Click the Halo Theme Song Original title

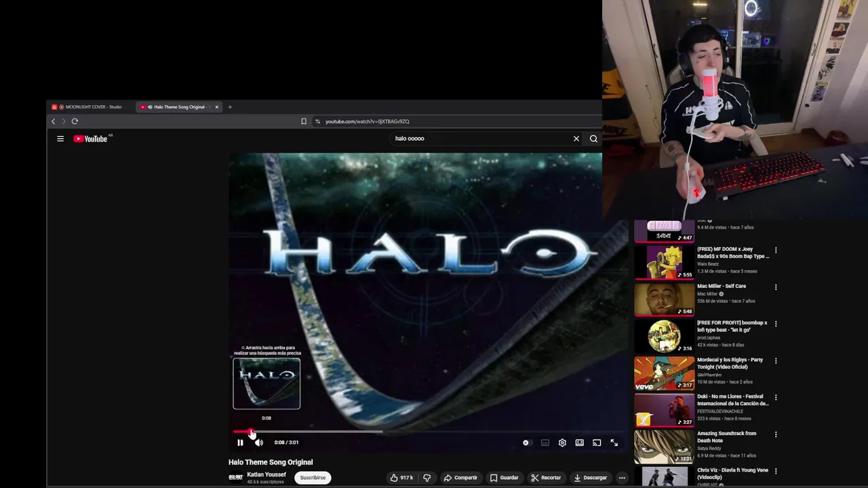(271, 462)
